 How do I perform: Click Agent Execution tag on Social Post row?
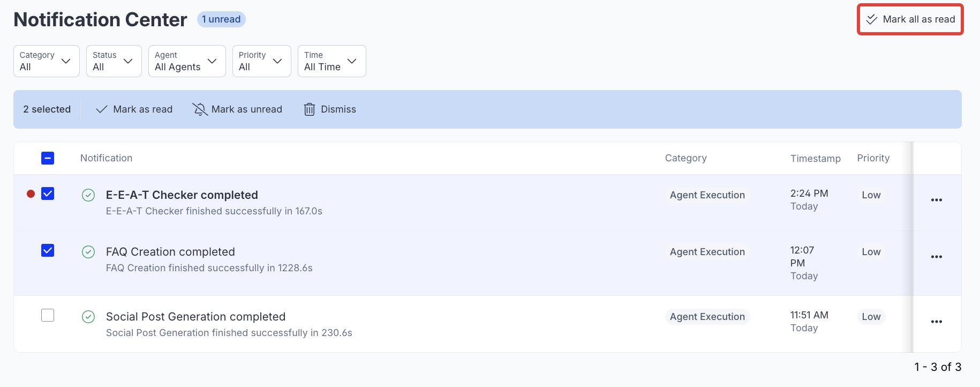tap(707, 317)
